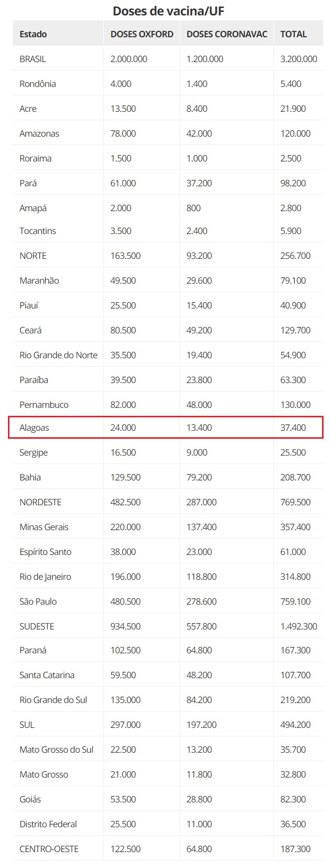
Task: Select CENTRO-OESTE total value 187.300
Action: 295,849
